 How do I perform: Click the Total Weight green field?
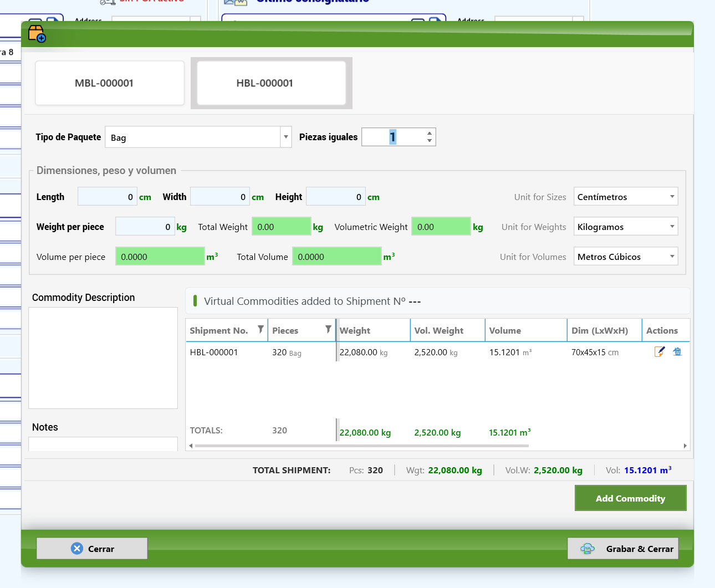(x=282, y=227)
